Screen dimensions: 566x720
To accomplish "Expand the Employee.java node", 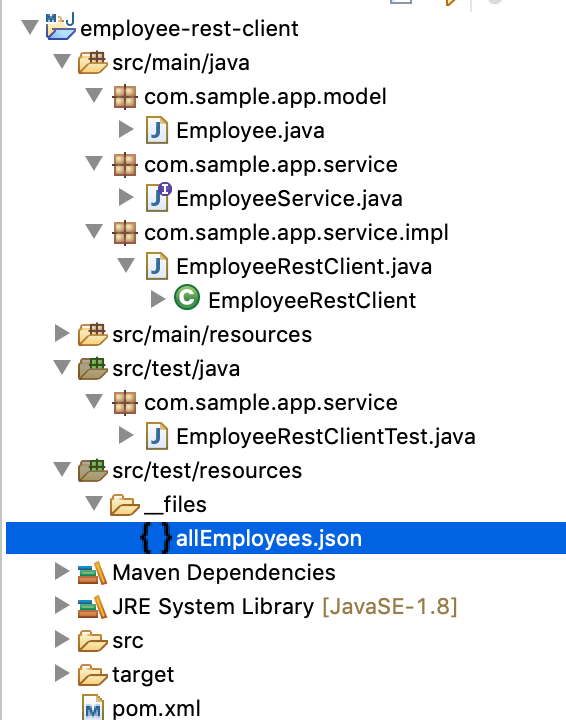I will (126, 129).
